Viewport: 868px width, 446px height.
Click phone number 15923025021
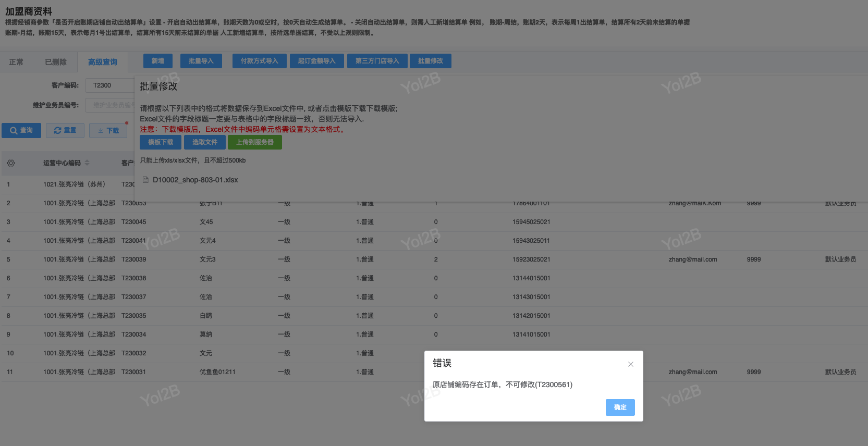pos(531,259)
